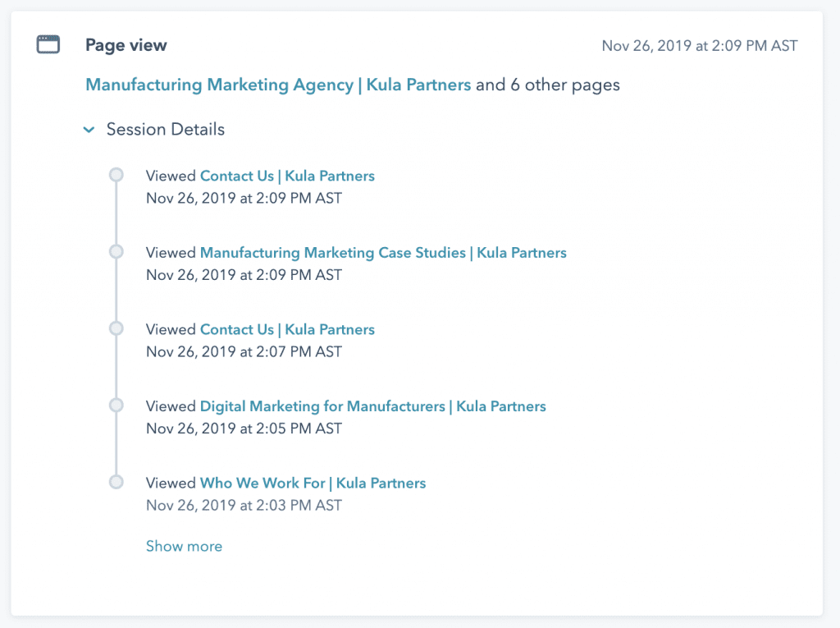Click the timeline marker beside Digital Marketing for Manufacturers
Screen dimensions: 840x628
[116, 405]
